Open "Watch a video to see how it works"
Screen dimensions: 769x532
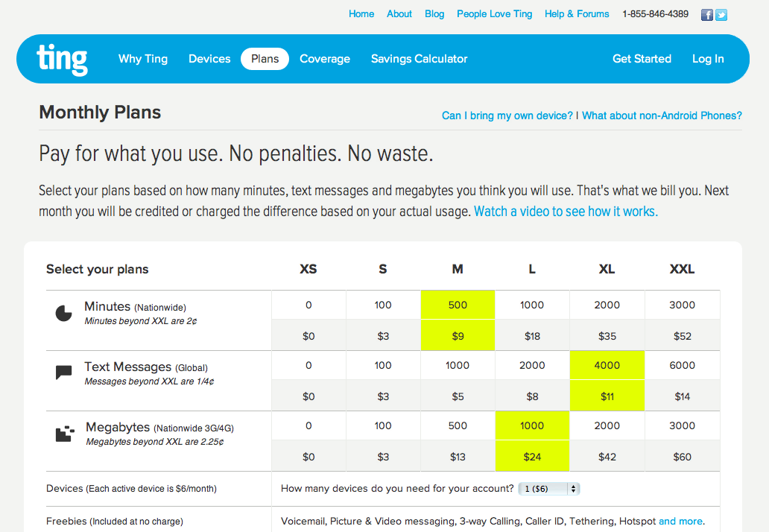tap(566, 211)
